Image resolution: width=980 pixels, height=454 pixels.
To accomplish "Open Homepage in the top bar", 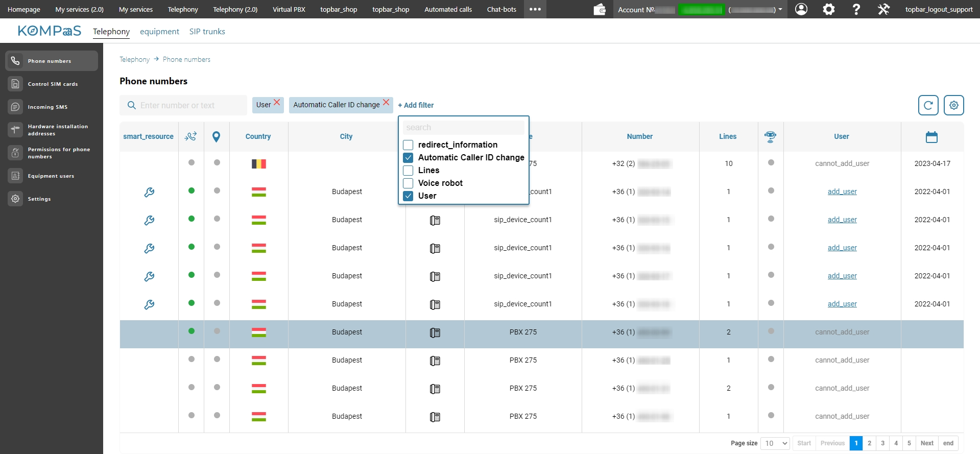I will coord(24,9).
